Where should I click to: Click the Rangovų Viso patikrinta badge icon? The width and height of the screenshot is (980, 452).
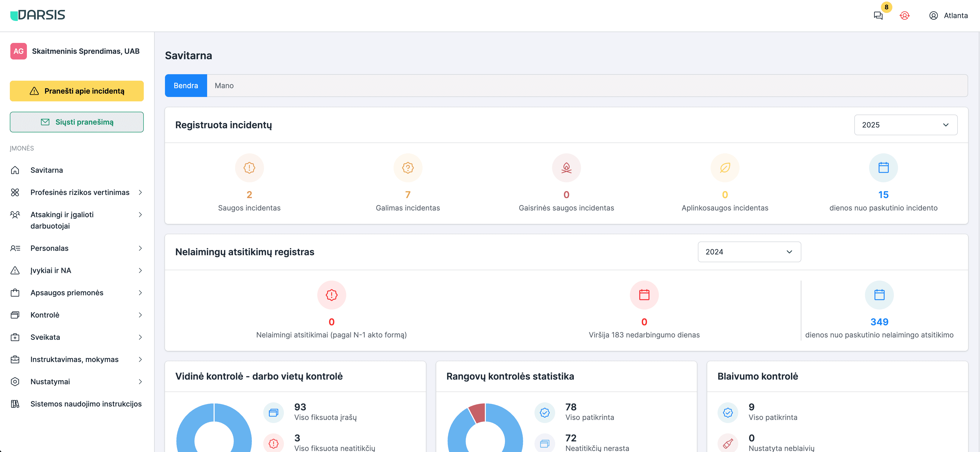coord(545,412)
